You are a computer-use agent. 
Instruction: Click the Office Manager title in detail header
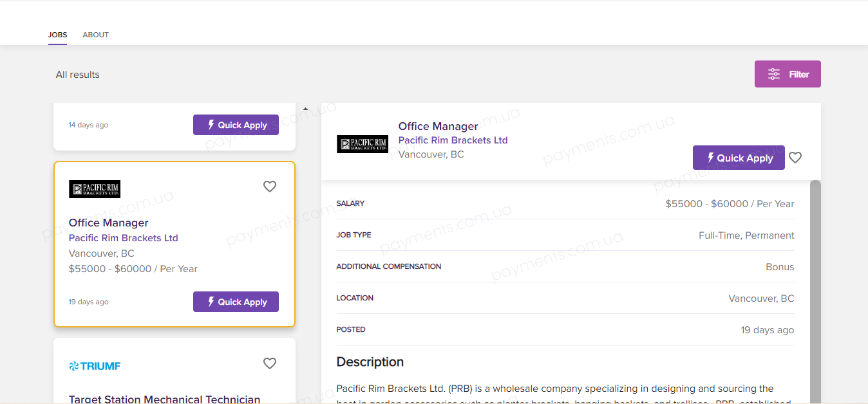coord(439,126)
